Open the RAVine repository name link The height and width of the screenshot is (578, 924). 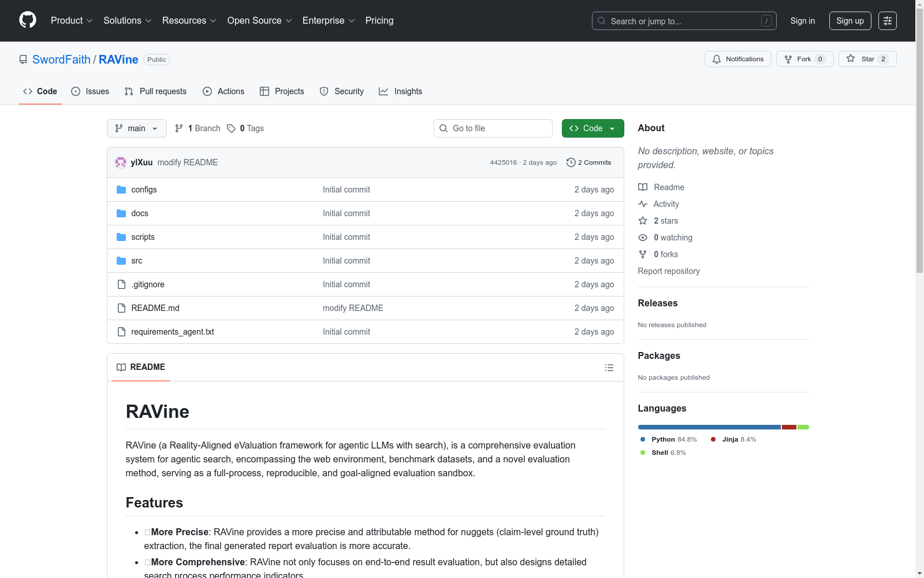pyautogui.click(x=118, y=60)
